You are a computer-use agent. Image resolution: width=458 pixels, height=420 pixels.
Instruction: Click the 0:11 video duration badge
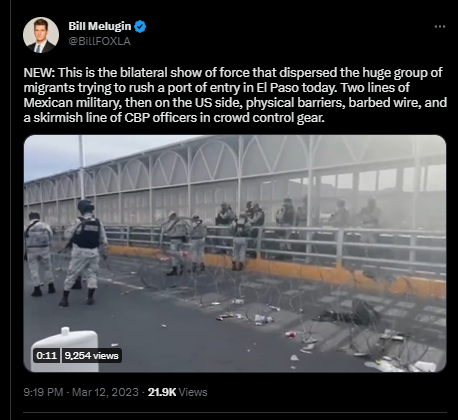tap(46, 356)
